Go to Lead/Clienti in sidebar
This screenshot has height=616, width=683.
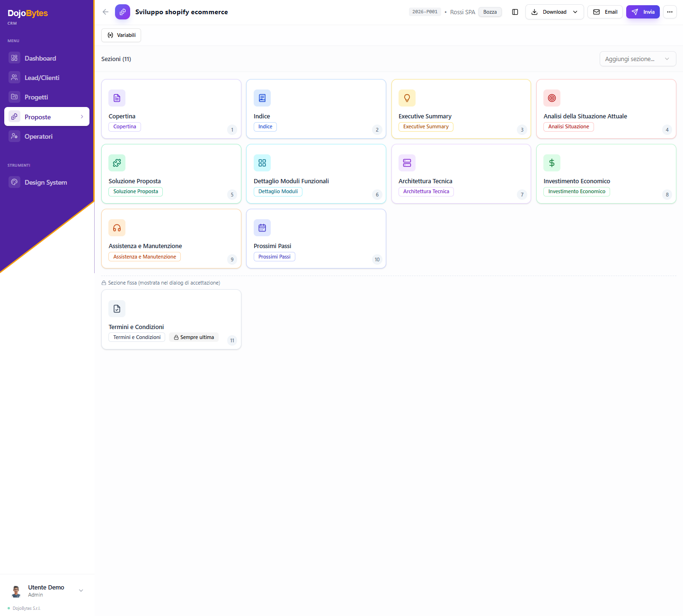pos(42,78)
